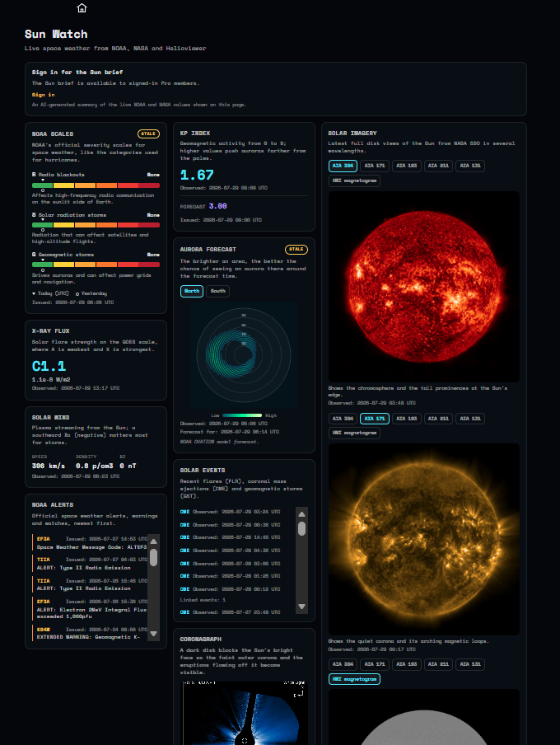This screenshot has height=745, width=560.
Task: Select AIA 211 tab above the red Sun image
Action: pyautogui.click(x=438, y=166)
